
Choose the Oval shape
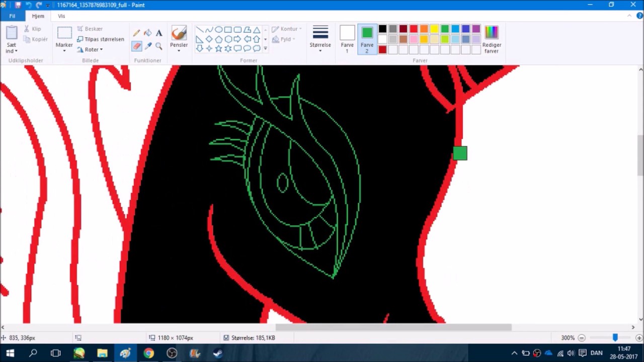[218, 30]
